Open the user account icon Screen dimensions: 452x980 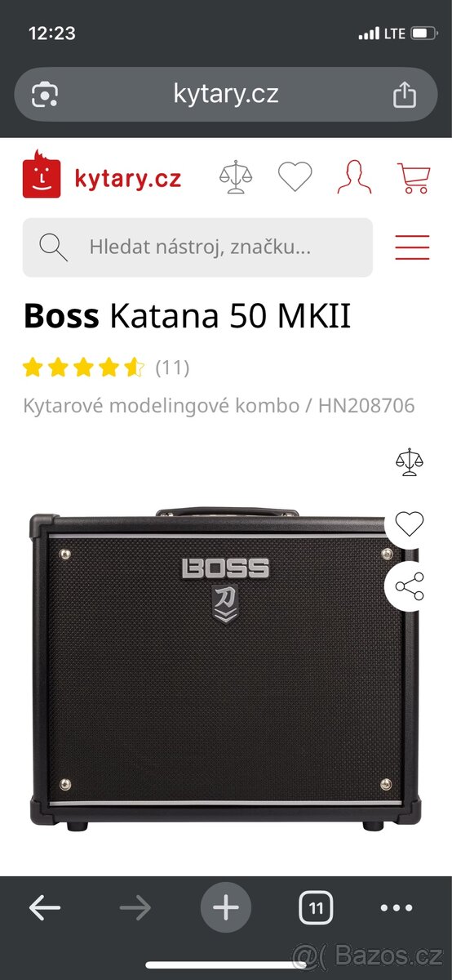pos(354,177)
